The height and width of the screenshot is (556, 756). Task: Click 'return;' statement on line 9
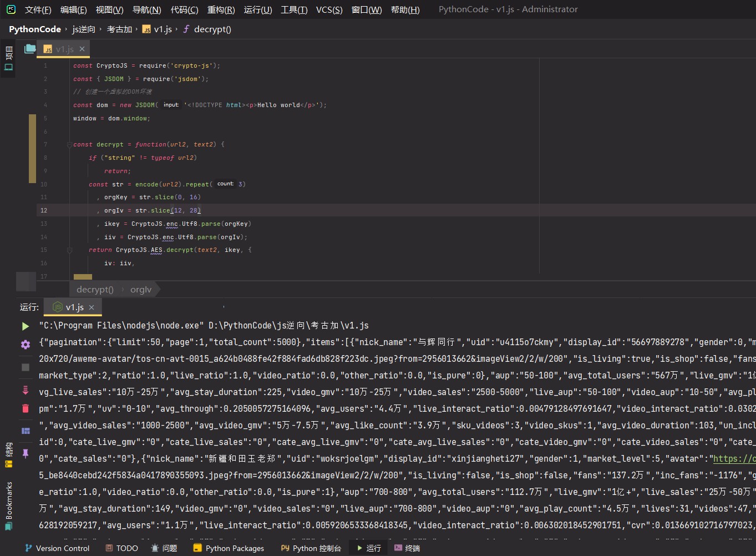118,171
